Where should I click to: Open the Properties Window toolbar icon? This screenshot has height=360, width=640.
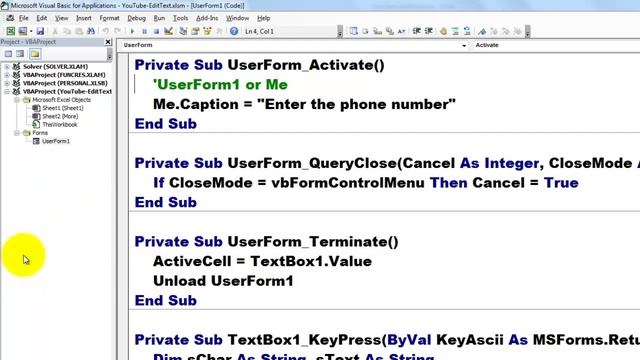pos(195,31)
